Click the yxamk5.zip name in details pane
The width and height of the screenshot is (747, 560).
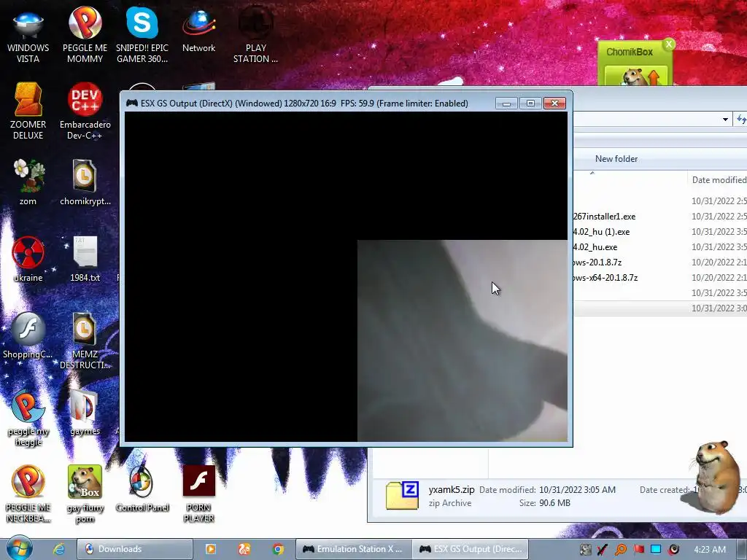pos(451,489)
